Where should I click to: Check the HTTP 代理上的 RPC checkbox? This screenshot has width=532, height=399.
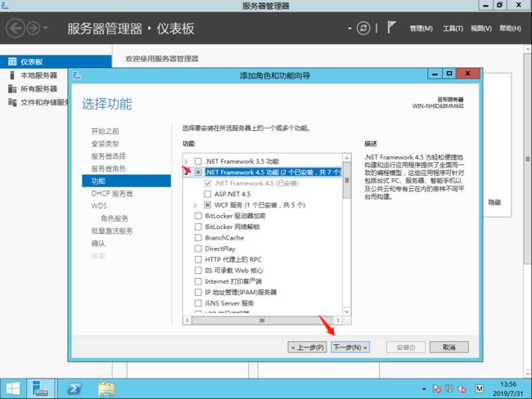click(198, 259)
